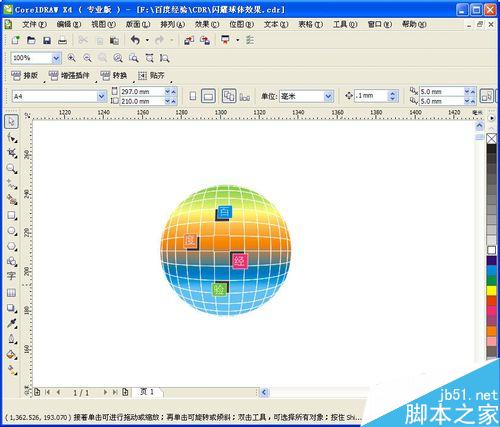
Task: Open the 帮助 (Help) menu
Action: pyautogui.click(x=414, y=24)
